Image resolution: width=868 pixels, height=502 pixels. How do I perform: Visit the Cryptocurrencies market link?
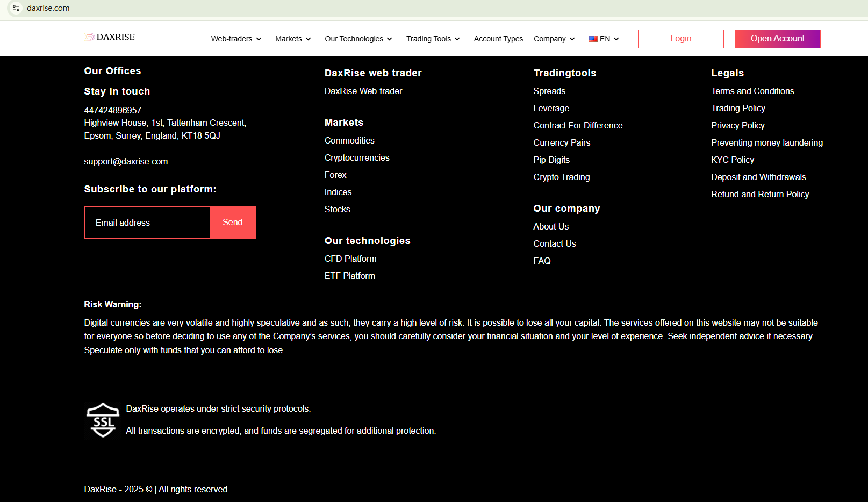(357, 158)
